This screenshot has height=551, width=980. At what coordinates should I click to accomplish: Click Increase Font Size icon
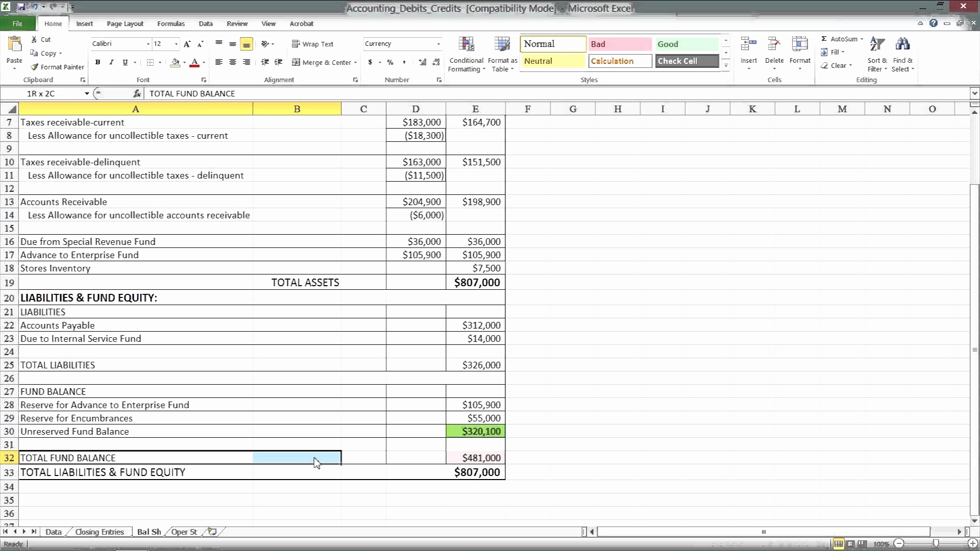coord(187,44)
